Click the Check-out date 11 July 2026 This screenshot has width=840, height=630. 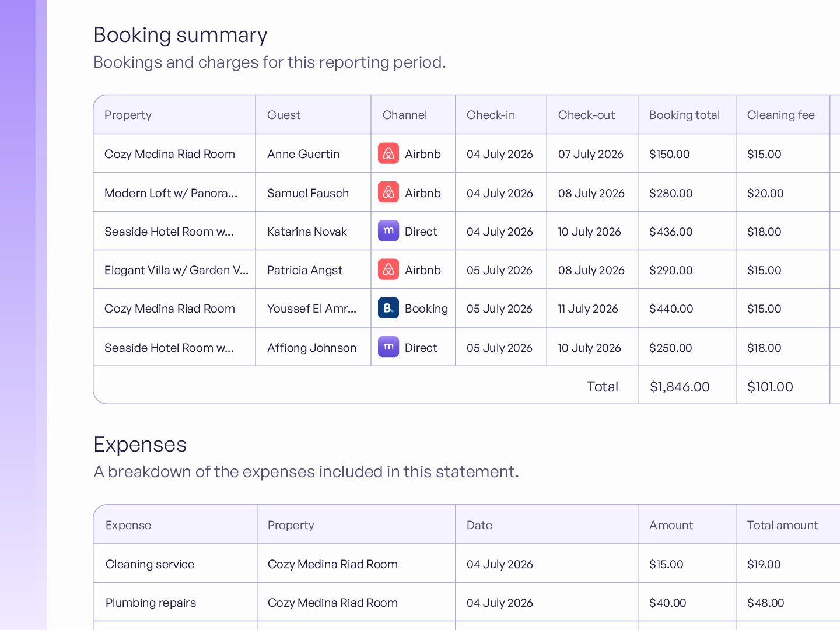pyautogui.click(x=588, y=309)
